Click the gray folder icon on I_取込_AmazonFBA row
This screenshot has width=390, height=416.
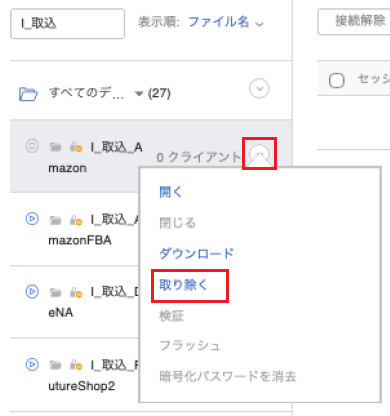(x=56, y=220)
